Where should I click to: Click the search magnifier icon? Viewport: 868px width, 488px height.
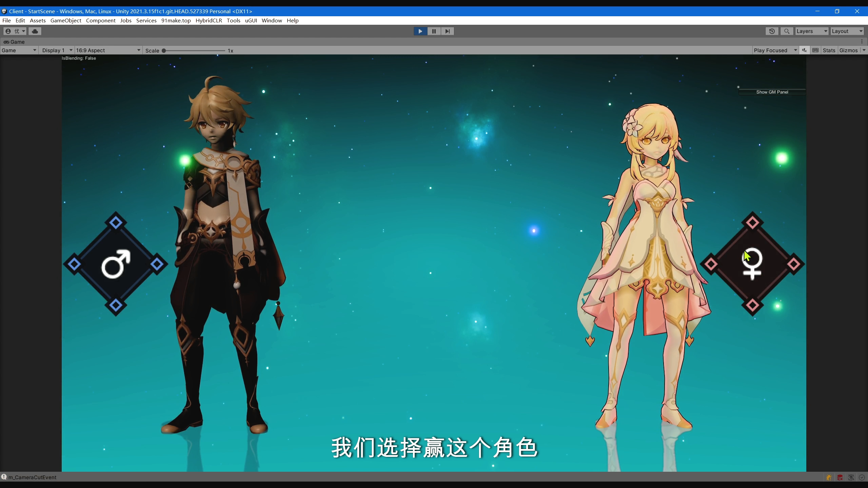(x=787, y=31)
